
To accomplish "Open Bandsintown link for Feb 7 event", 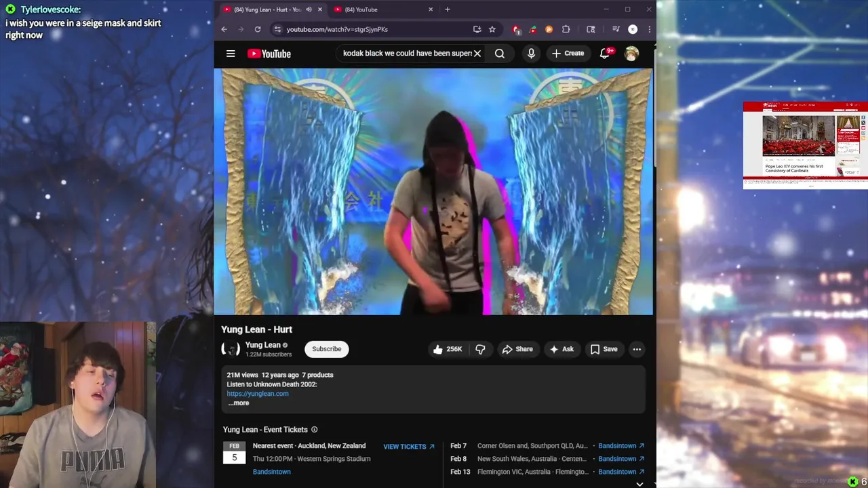I will pos(621,446).
